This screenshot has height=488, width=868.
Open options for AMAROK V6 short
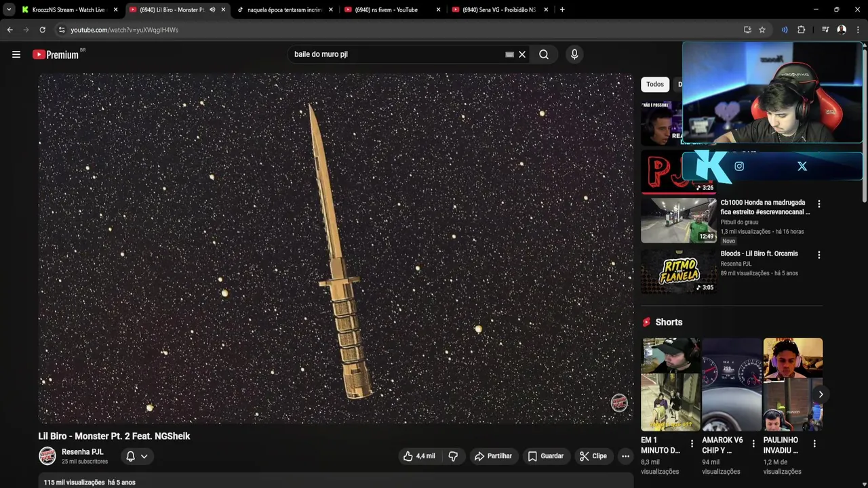[753, 443]
